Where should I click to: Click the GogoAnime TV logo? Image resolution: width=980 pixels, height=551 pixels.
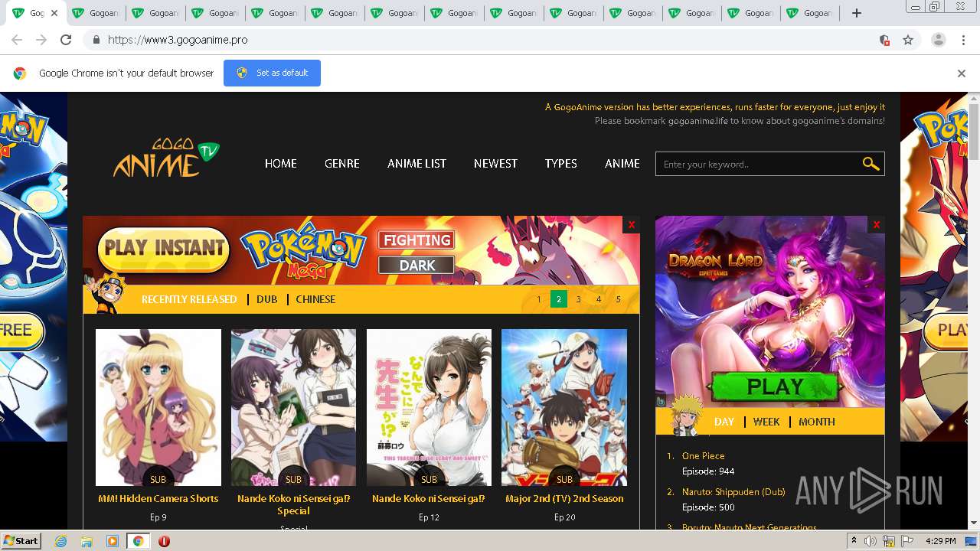(166, 158)
